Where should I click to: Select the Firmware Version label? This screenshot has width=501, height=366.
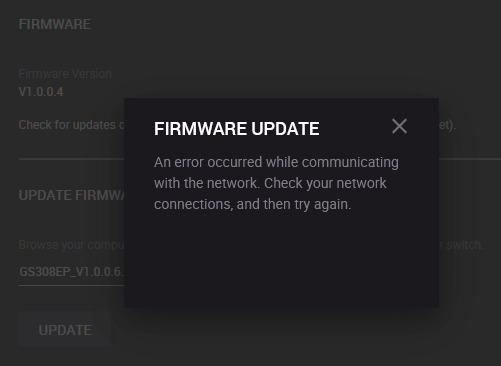[65, 74]
